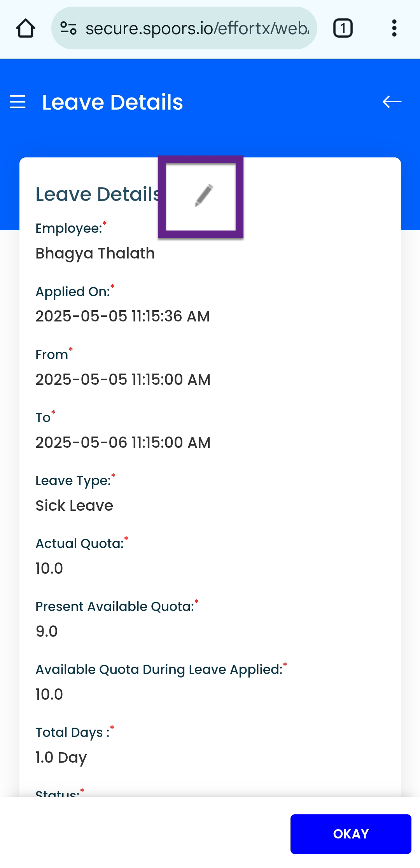
Task: Open site information icon in address bar
Action: click(x=68, y=28)
